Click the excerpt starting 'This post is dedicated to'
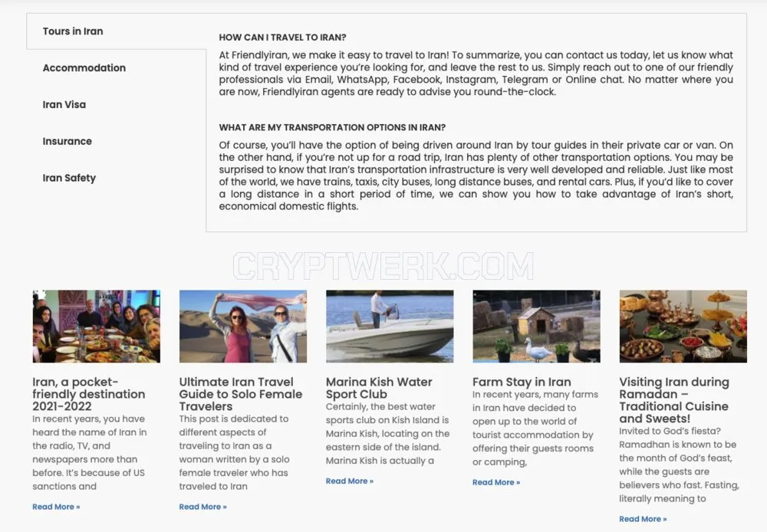 coord(234,453)
